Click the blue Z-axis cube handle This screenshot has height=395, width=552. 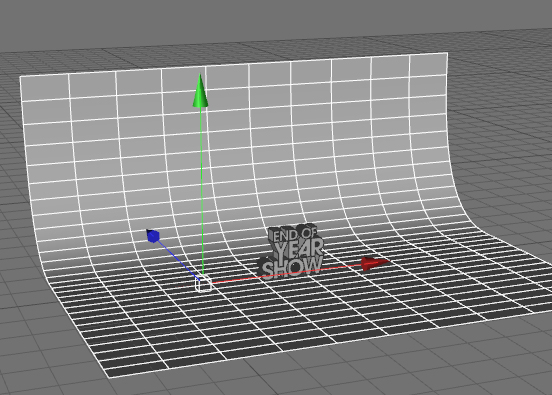pyautogui.click(x=153, y=236)
